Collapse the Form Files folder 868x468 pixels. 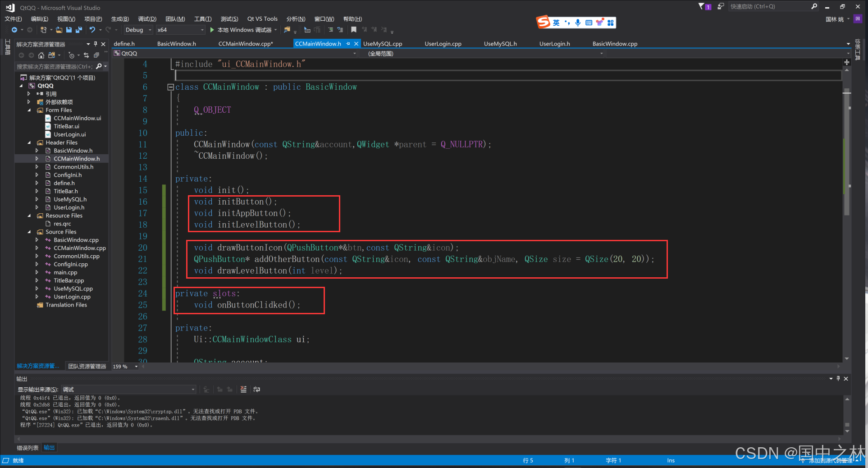29,110
